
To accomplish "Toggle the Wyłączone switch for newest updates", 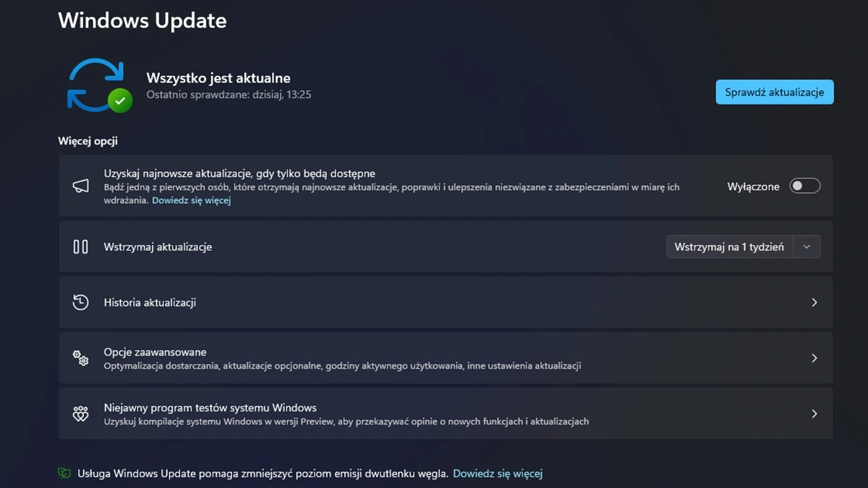I will click(x=804, y=187).
